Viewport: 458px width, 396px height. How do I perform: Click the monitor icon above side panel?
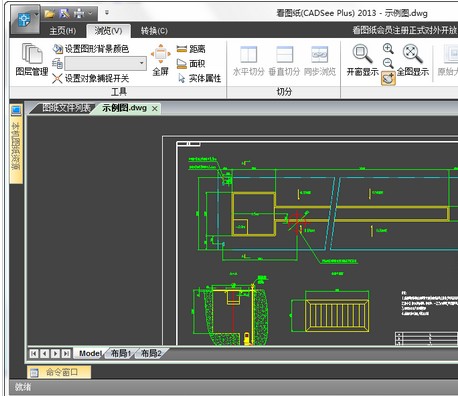(x=16, y=110)
